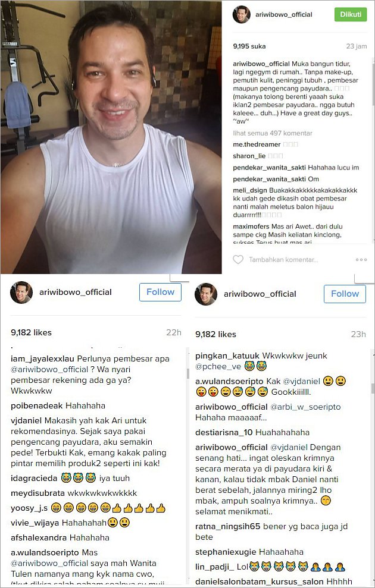
Task: Open meli_dsign commenter profile
Action: point(250,190)
